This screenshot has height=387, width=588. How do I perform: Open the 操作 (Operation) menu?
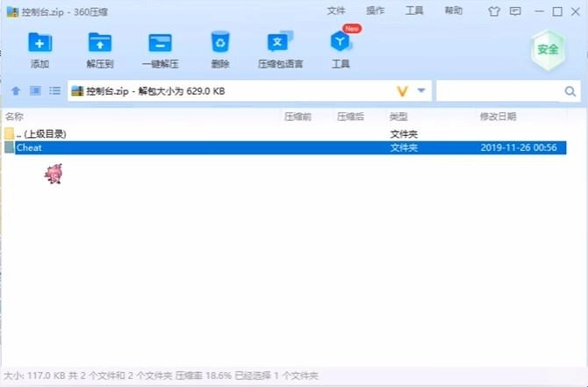[x=375, y=11]
